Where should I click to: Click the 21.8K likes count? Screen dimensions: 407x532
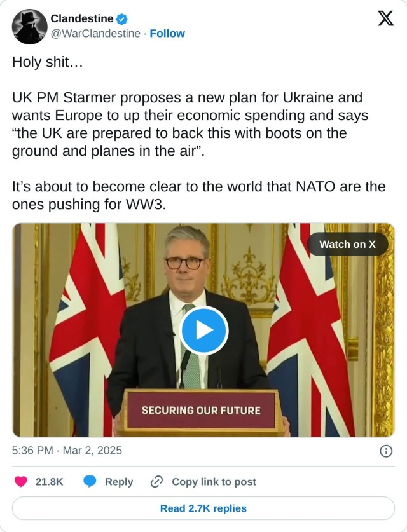point(49,482)
